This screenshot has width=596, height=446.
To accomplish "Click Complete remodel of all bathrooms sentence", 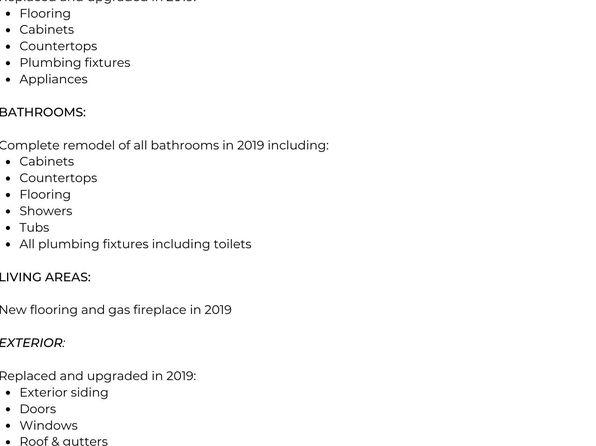I will (x=164, y=145).
